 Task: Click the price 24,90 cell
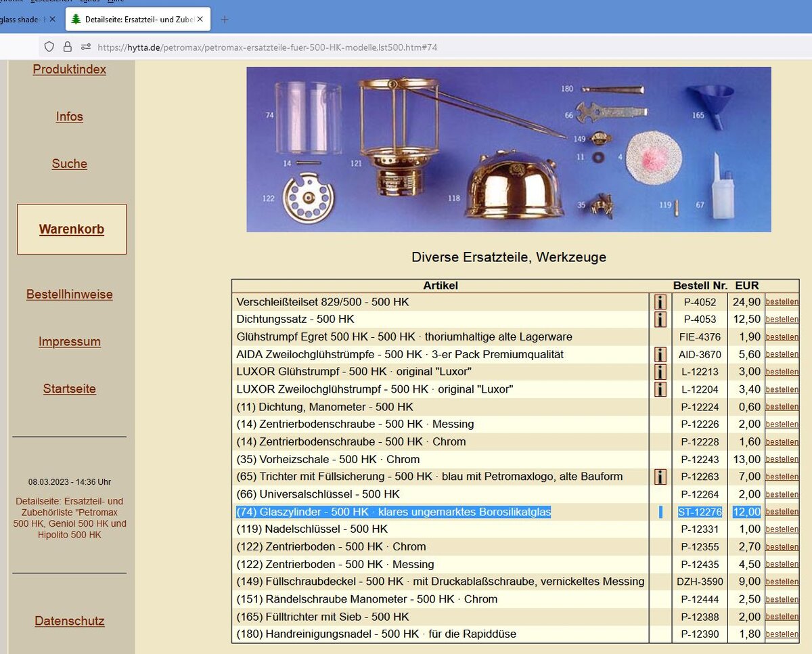coord(746,302)
